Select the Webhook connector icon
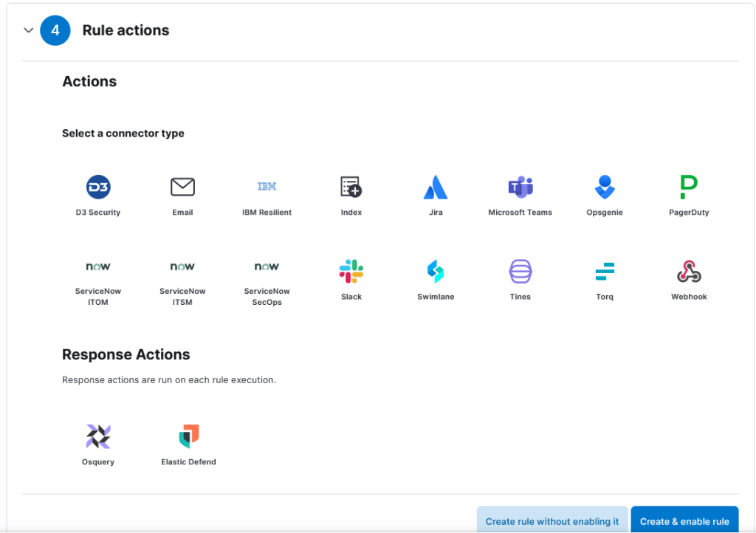756x533 pixels. point(689,272)
